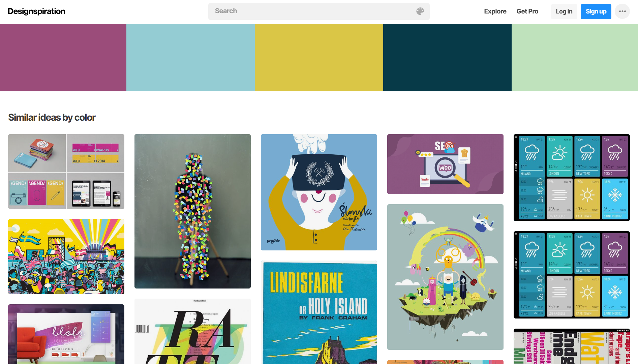The height and width of the screenshot is (364, 638).
Task: Click the blue Sign up button
Action: (x=596, y=11)
